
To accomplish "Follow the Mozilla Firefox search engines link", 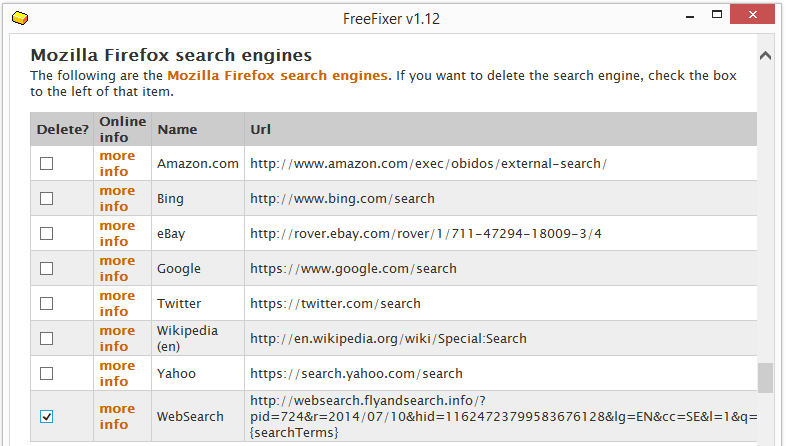I will pos(277,76).
